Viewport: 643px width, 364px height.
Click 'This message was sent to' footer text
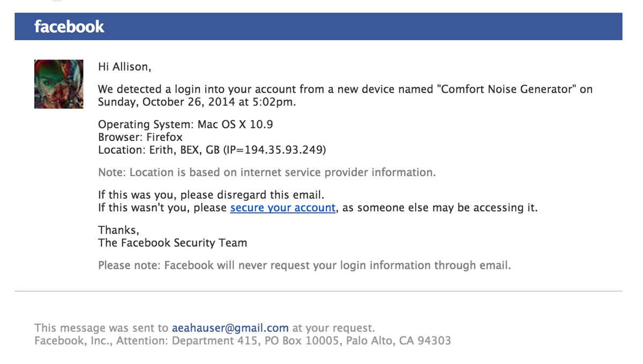(101, 328)
